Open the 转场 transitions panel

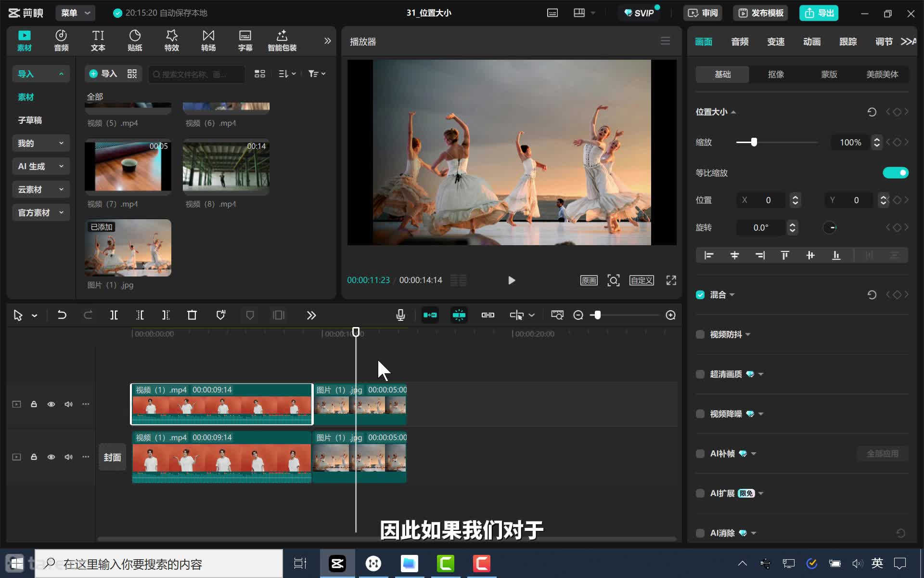click(208, 40)
